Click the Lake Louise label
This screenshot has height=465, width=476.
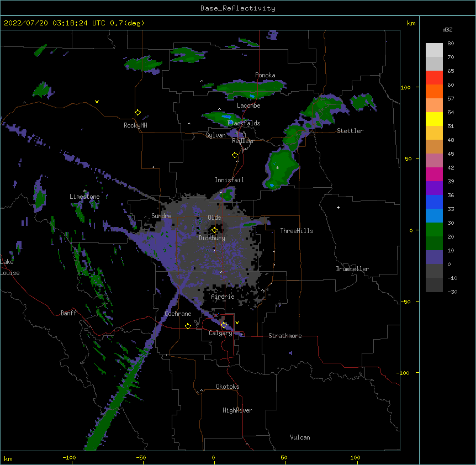(10, 267)
